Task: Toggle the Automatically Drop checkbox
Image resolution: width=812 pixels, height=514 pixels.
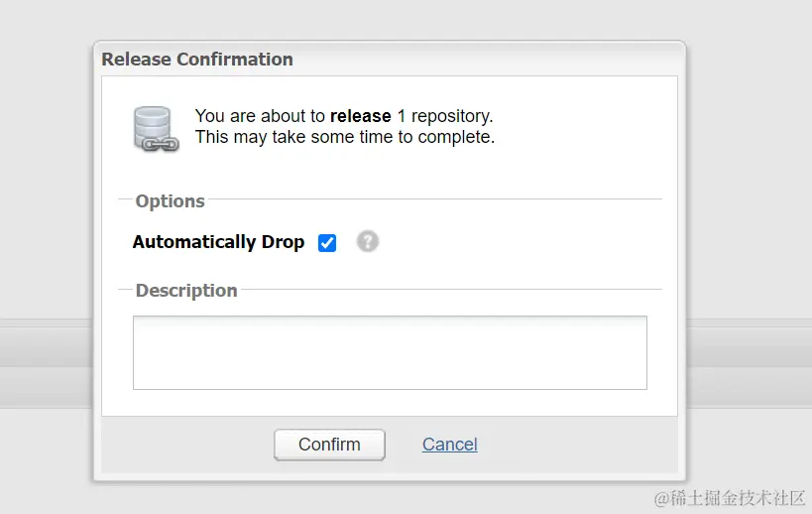Action: (x=327, y=243)
